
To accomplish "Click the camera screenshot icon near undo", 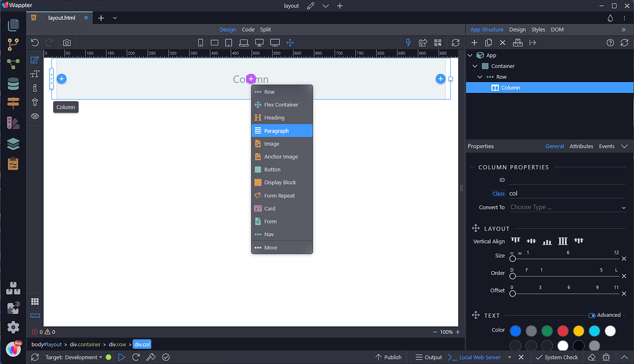I will (x=66, y=42).
